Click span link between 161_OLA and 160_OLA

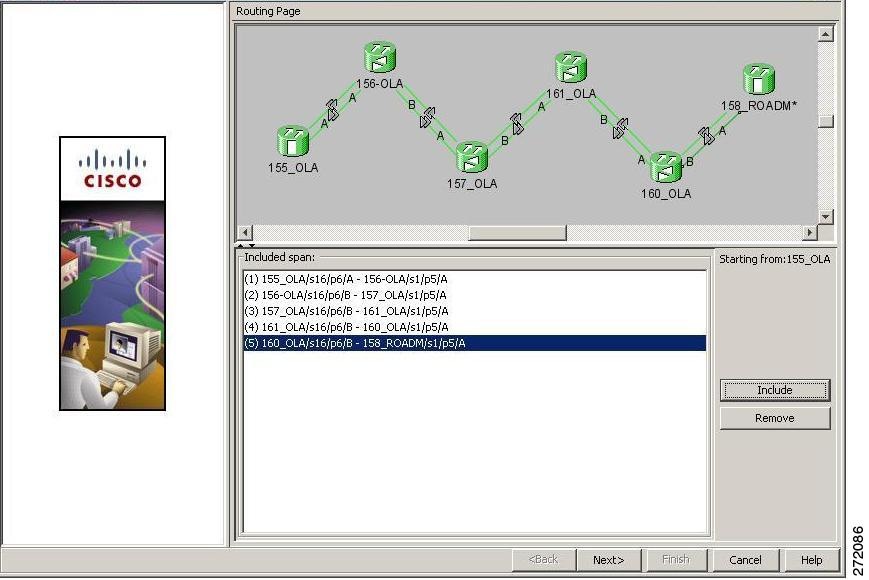621,129
